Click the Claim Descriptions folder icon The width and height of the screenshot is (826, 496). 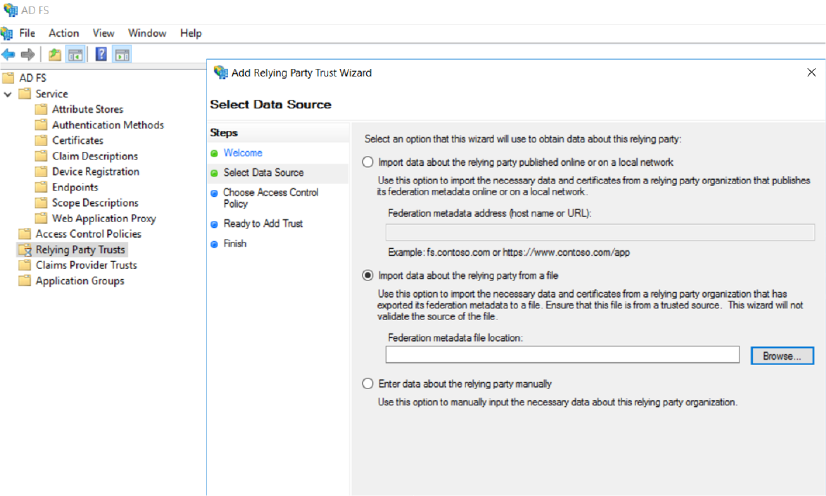pyautogui.click(x=41, y=156)
